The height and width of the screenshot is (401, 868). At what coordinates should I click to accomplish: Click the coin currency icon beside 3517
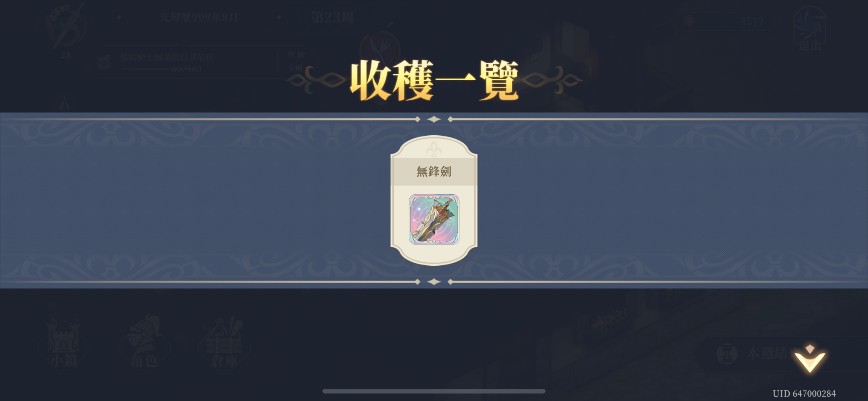689,21
